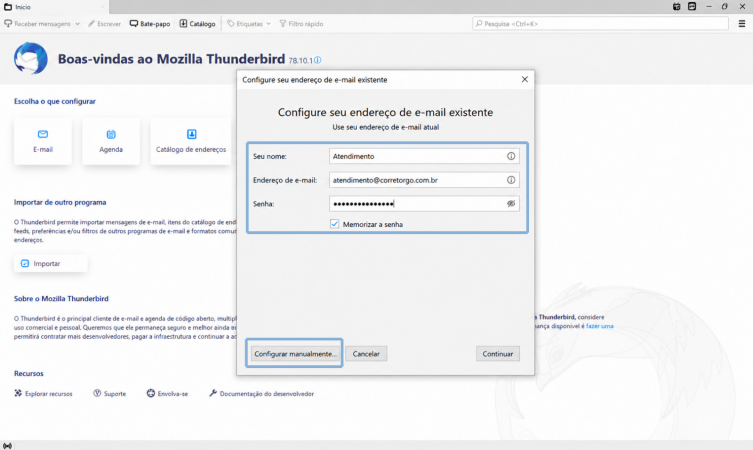Click the version info icon beside 78.10.1
753x450 pixels.
[318, 60]
